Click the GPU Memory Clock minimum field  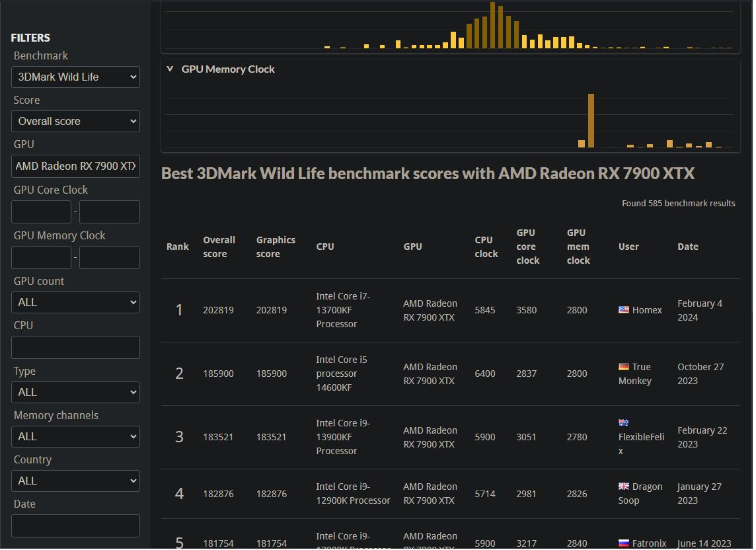(42, 258)
